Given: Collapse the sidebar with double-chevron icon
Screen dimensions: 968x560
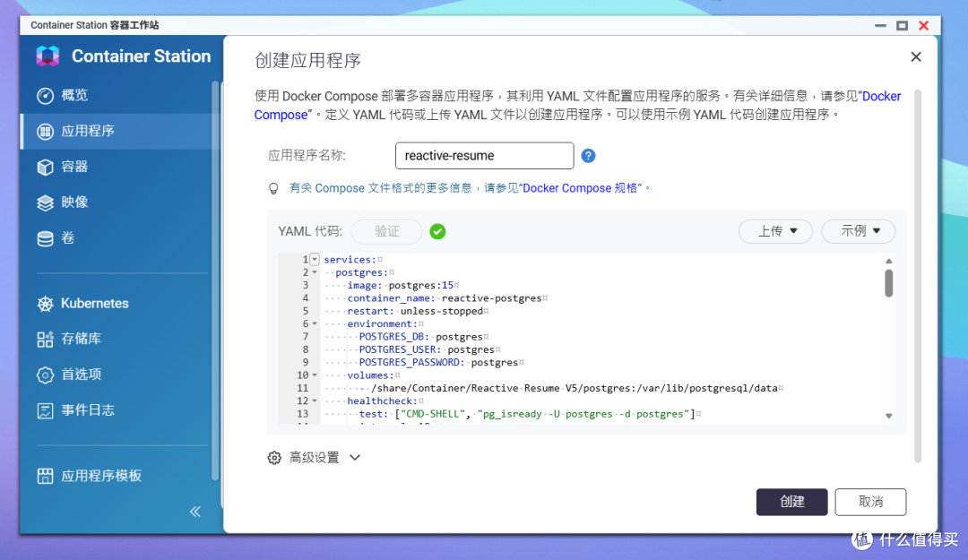Looking at the screenshot, I should coord(195,512).
